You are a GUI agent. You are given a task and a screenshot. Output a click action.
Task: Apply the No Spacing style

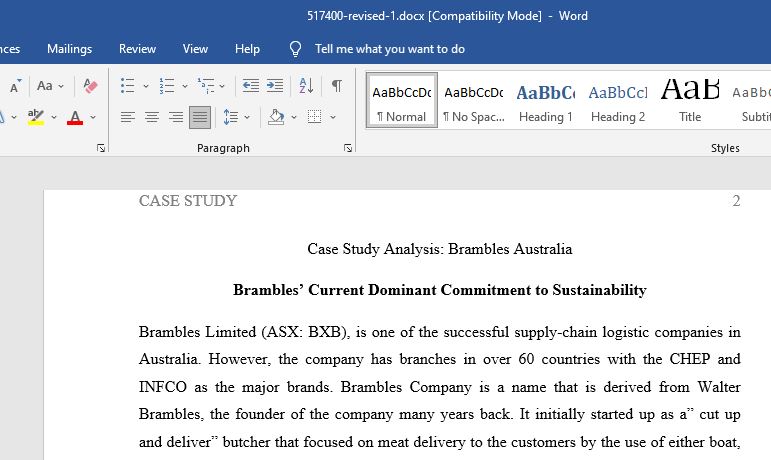click(474, 101)
